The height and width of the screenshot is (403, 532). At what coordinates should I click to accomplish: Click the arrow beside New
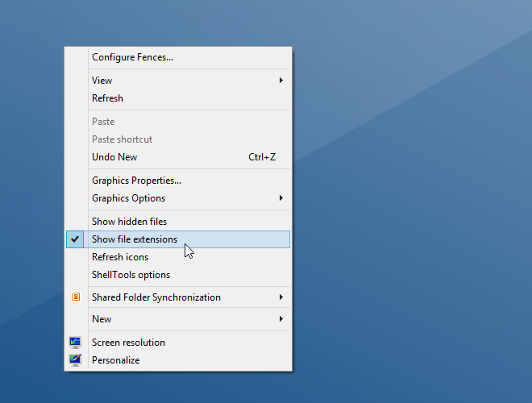[281, 319]
